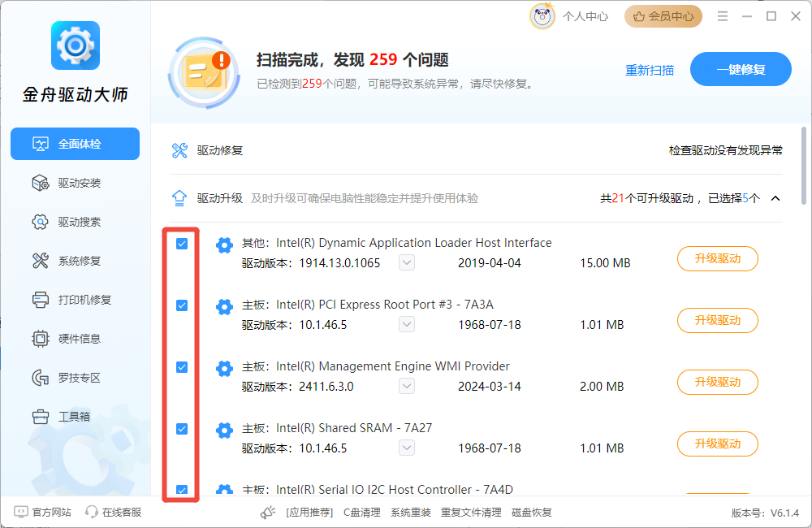
Task: Open version dropdown for PCI Express Root Port
Action: (407, 324)
